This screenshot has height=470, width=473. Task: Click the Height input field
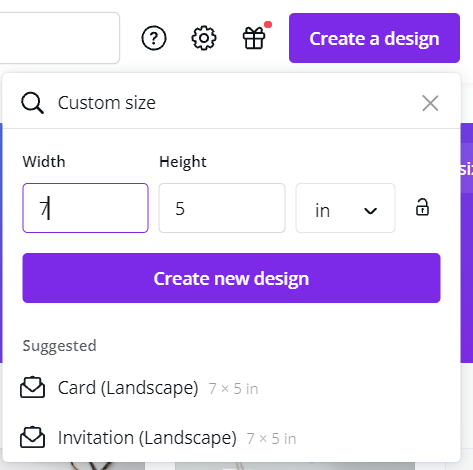click(x=222, y=208)
